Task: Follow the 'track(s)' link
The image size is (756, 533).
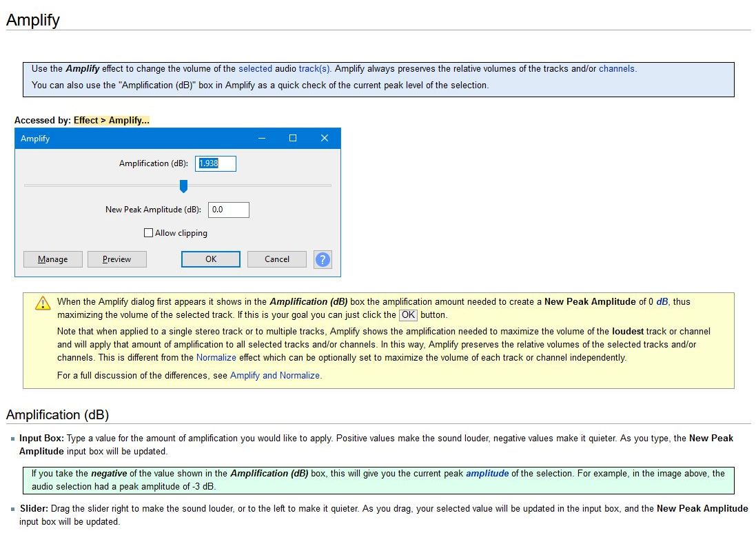Action: [314, 69]
